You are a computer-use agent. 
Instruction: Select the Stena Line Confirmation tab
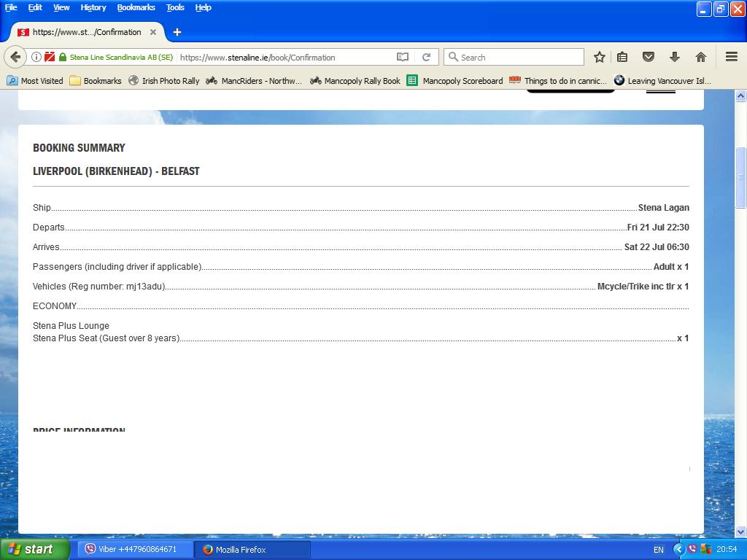(88, 32)
